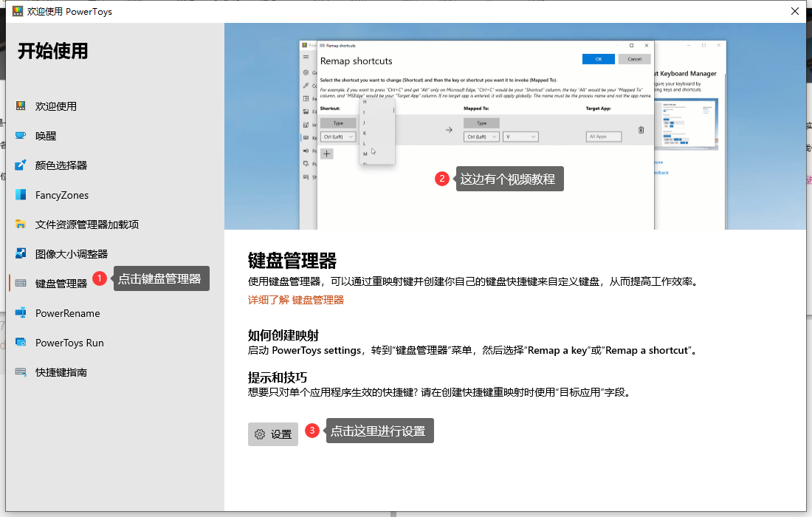The height and width of the screenshot is (517, 812).
Task: Open the 欢迎使用 page
Action: coord(56,106)
